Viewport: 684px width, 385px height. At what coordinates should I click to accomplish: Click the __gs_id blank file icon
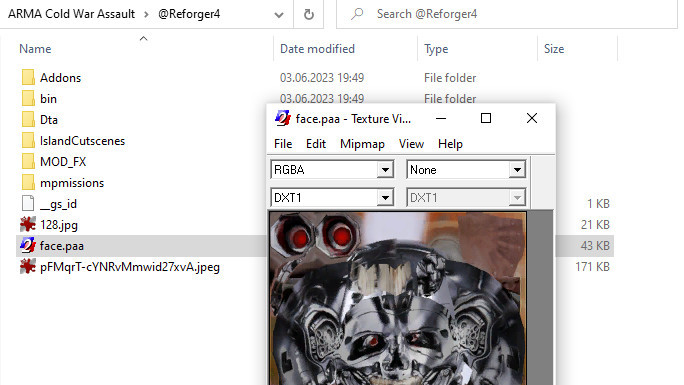[x=28, y=204]
